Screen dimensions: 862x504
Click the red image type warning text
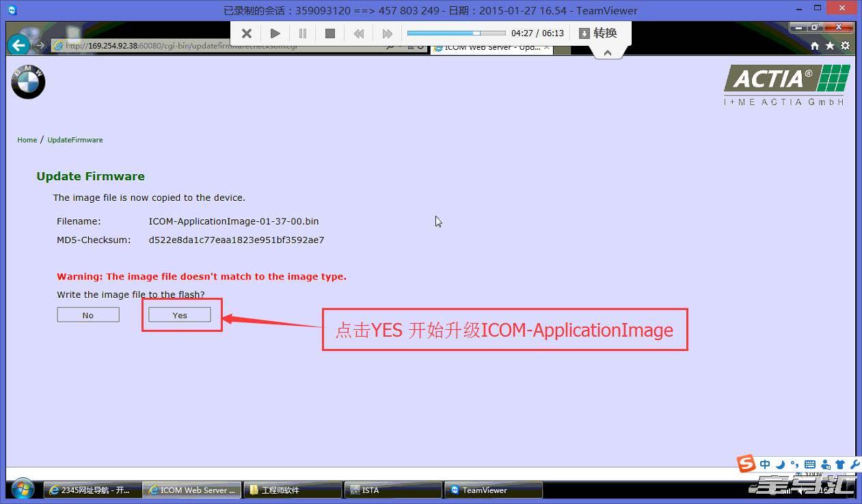click(x=202, y=277)
